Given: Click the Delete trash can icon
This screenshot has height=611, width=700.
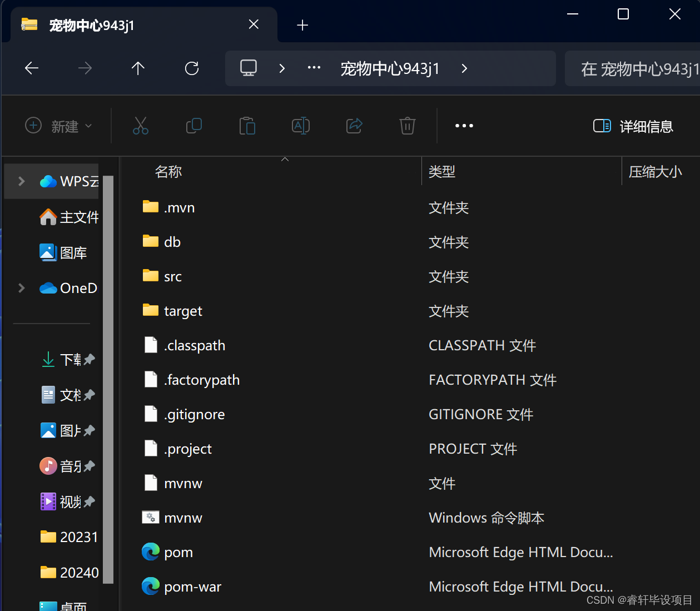Looking at the screenshot, I should [408, 126].
